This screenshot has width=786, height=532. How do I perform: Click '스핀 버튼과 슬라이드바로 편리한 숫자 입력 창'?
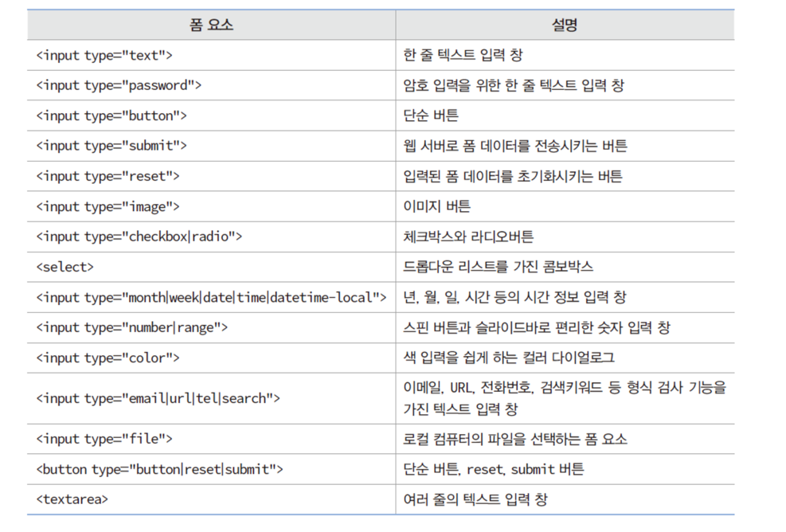tap(537, 327)
